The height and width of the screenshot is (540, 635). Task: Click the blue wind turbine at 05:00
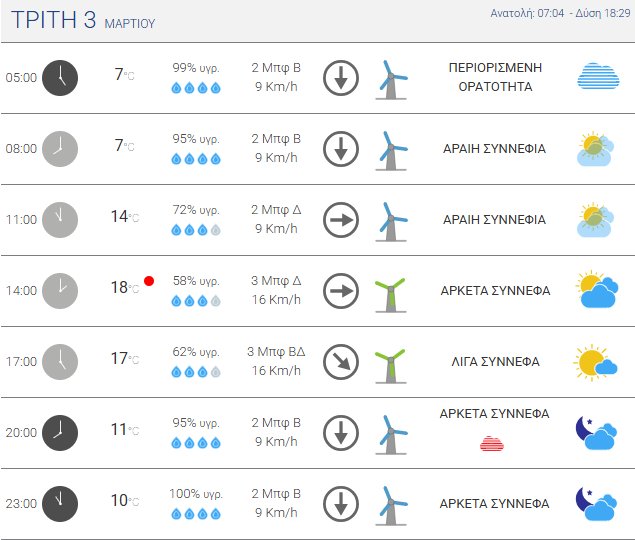click(390, 78)
